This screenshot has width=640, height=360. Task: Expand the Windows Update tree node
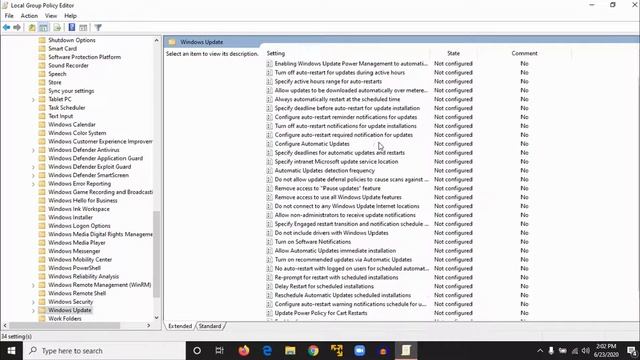click(x=33, y=311)
